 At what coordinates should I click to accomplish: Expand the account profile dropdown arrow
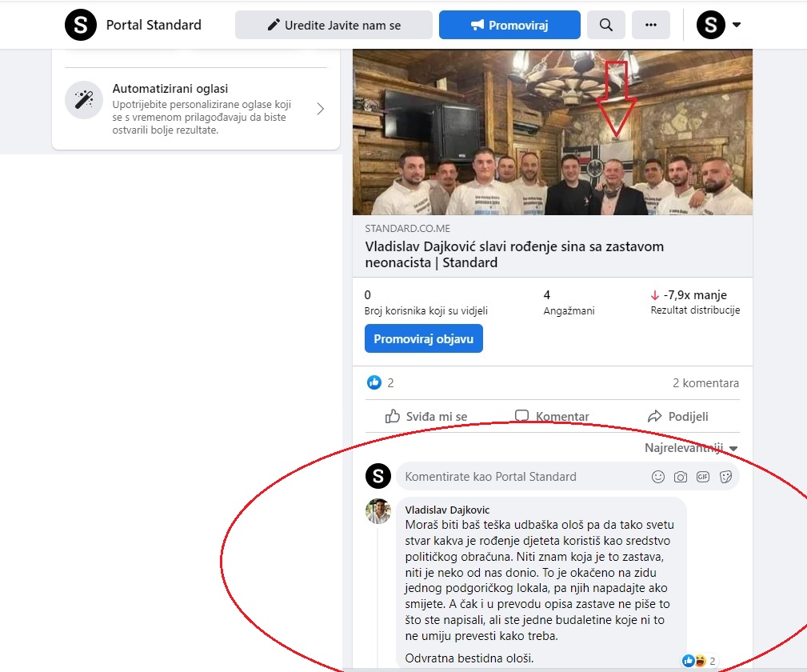click(737, 25)
